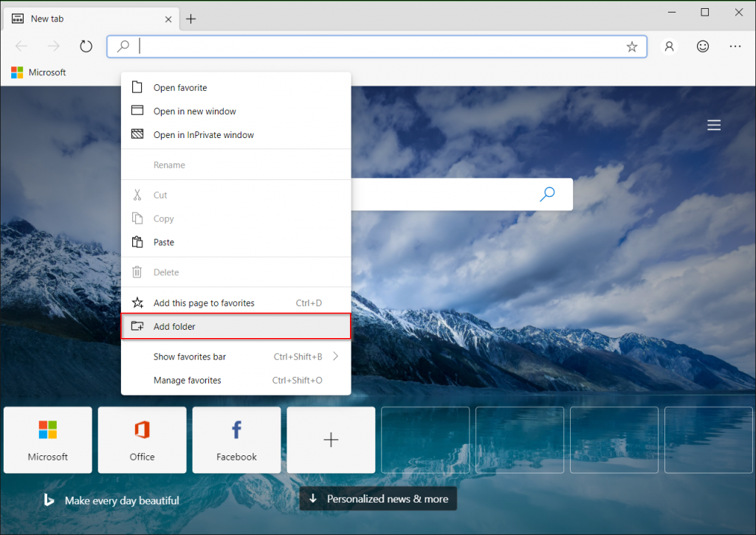Open the profile icon on toolbar
The image size is (756, 535).
point(669,46)
